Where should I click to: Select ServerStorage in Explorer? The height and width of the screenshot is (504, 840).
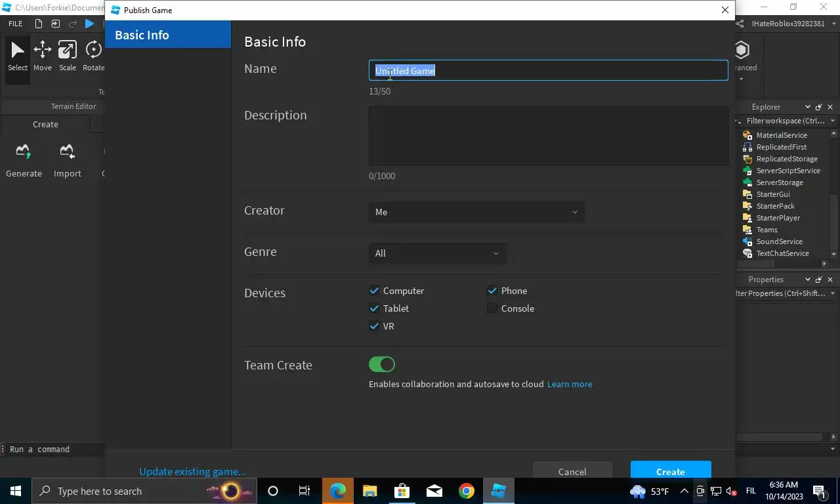780,182
